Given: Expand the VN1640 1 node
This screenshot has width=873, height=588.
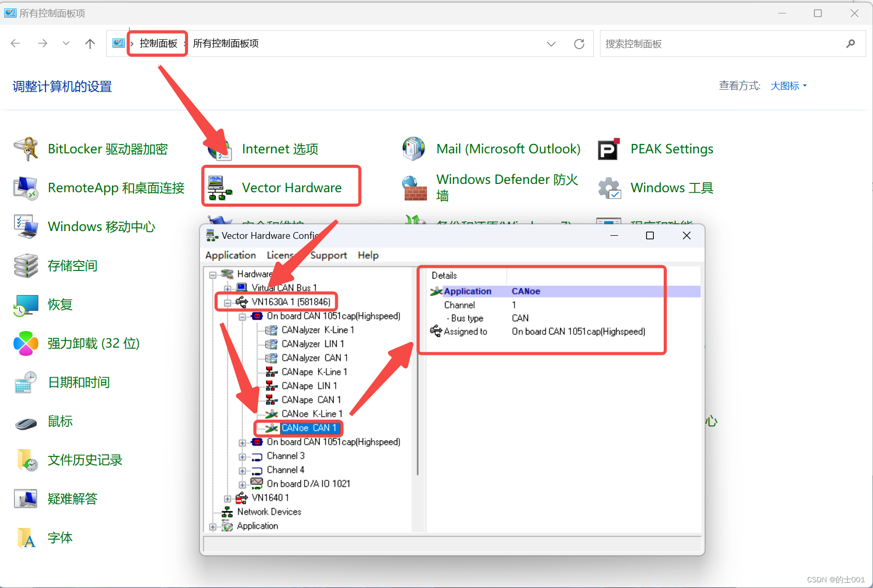Looking at the screenshot, I should 227,499.
